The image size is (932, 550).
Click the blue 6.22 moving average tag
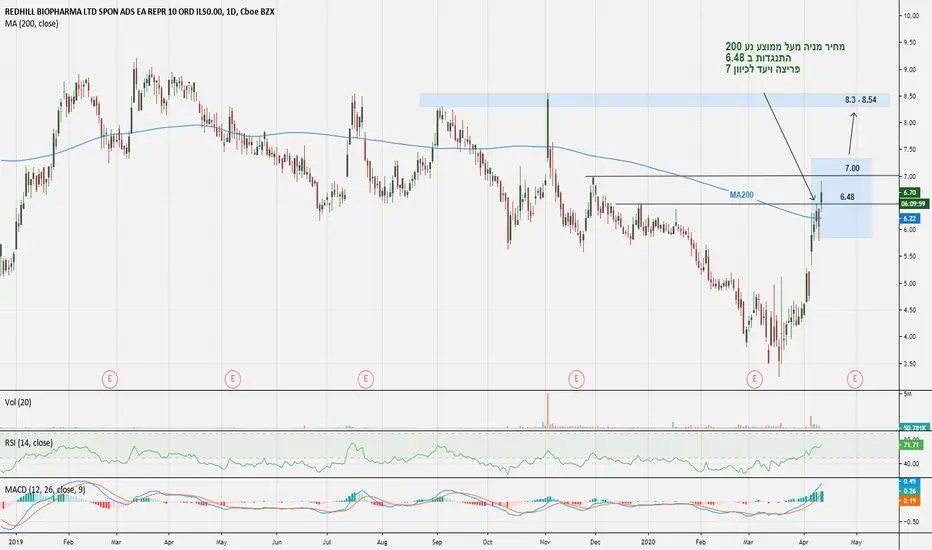pyautogui.click(x=909, y=218)
